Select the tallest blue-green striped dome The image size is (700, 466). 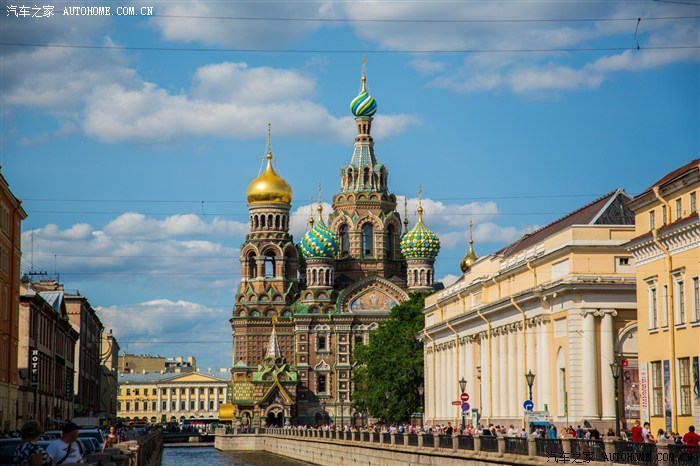[x=363, y=103]
